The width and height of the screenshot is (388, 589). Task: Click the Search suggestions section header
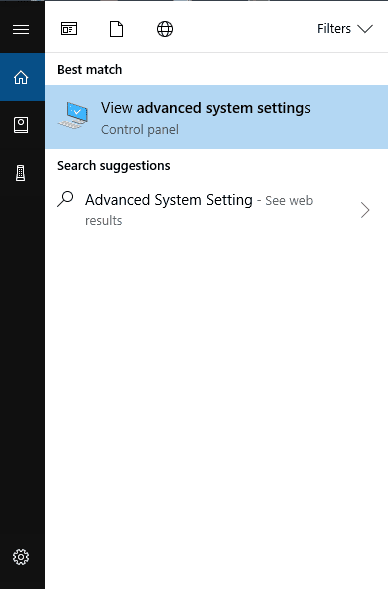pos(113,166)
